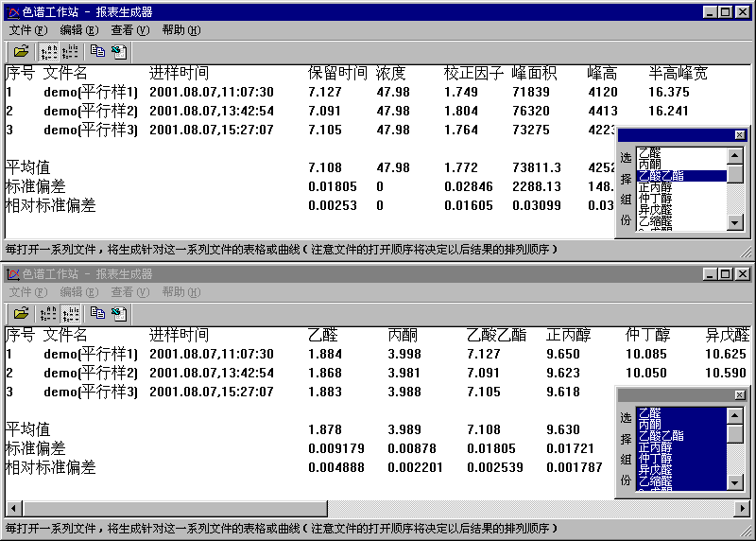Viewport: 756px width, 541px height.
Task: Click 相对标准偏差 row label in bottom window
Action: [x=51, y=467]
